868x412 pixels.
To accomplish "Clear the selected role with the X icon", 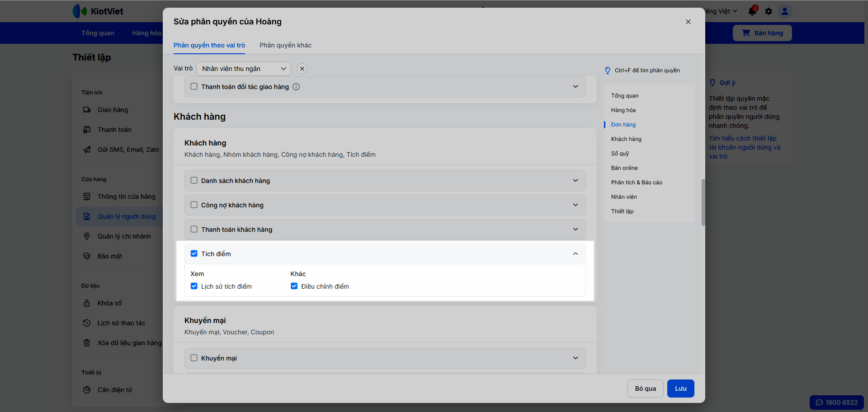I will 302,69.
